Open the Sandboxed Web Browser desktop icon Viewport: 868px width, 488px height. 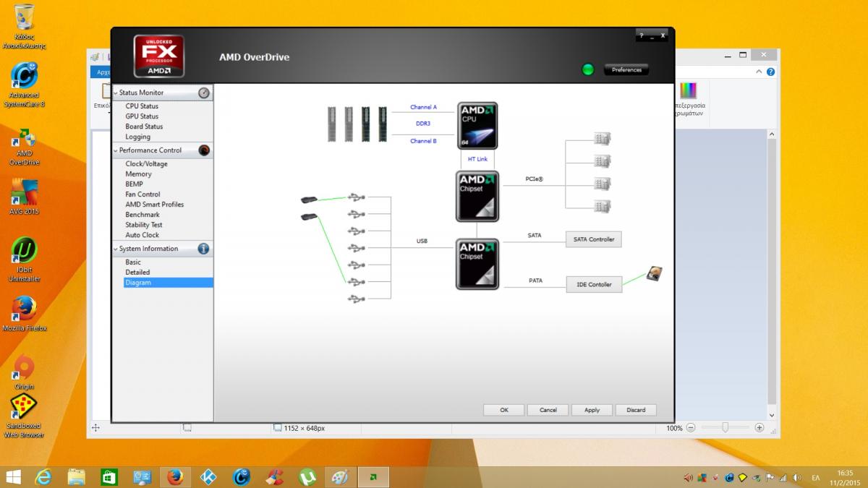25,417
